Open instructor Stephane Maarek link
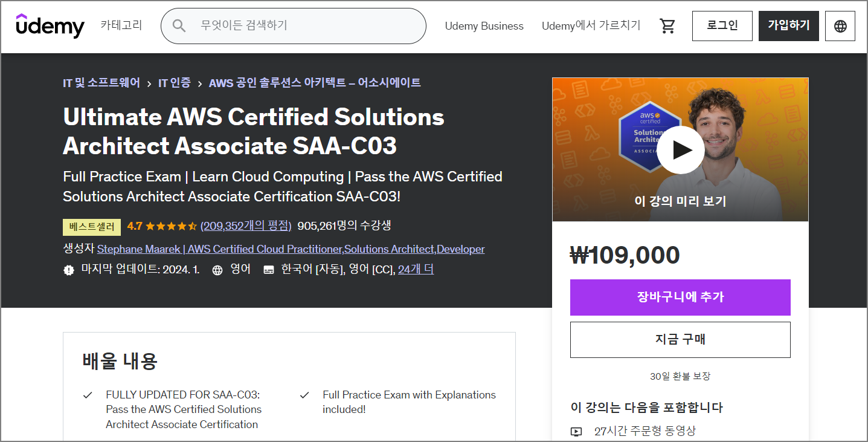The width and height of the screenshot is (868, 442). (x=291, y=249)
